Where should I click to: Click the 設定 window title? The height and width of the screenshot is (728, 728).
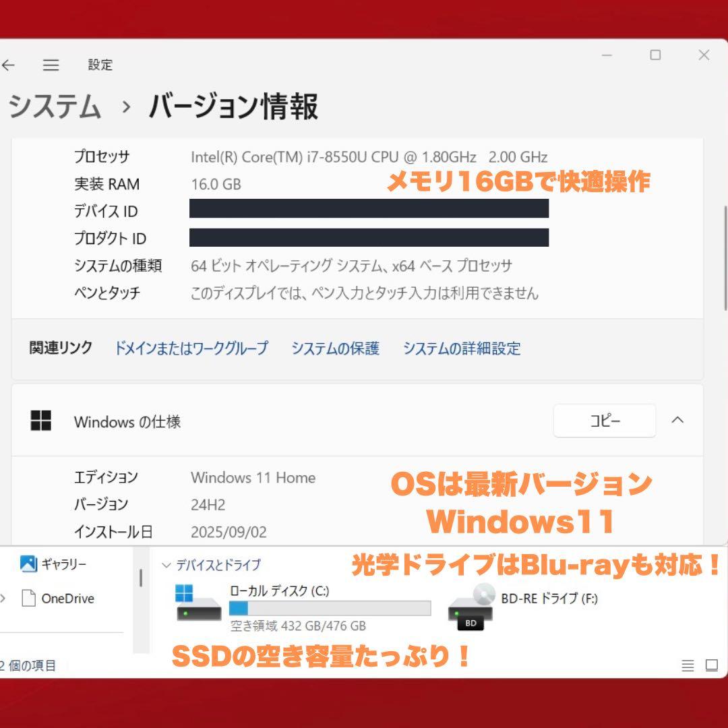pos(100,65)
